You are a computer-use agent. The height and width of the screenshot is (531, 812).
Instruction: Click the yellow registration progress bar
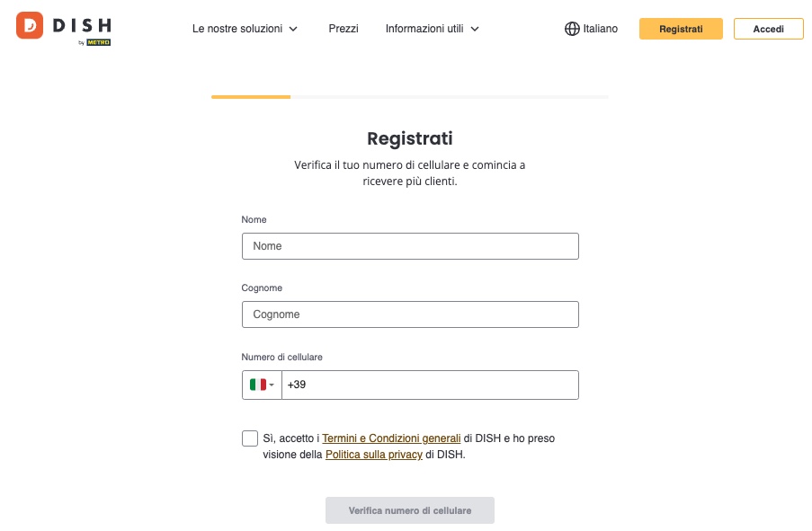click(251, 97)
